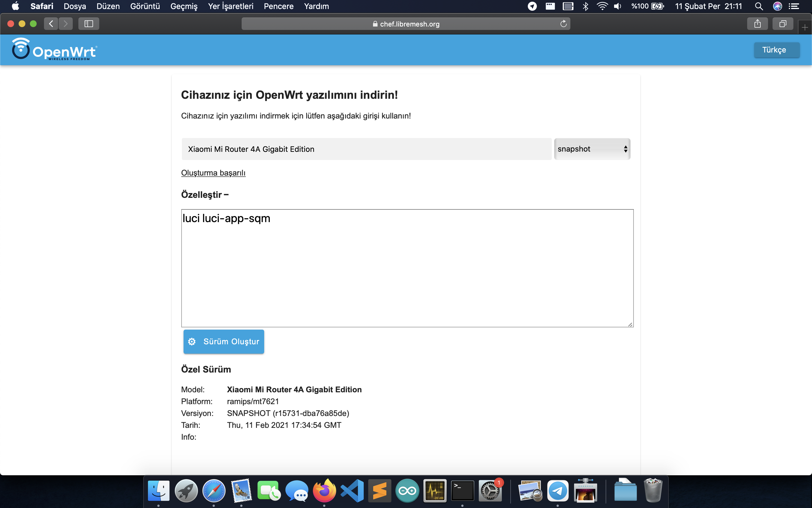Open Messages from the Dock
This screenshot has height=508, width=812.
pyautogui.click(x=297, y=491)
